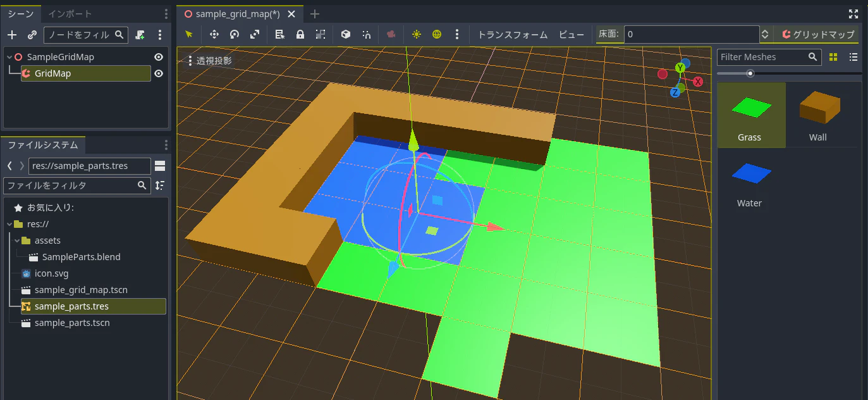
Task: Activate the Rotate mode tool
Action: [234, 35]
